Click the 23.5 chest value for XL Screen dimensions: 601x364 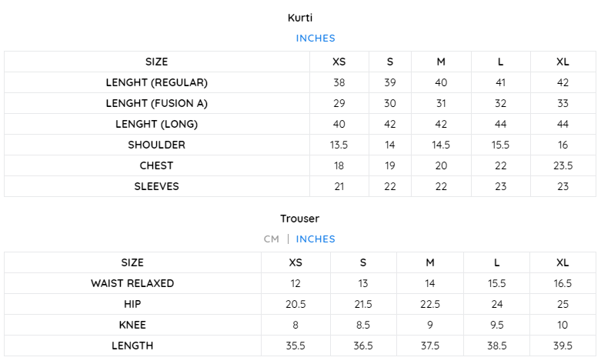tap(563, 165)
